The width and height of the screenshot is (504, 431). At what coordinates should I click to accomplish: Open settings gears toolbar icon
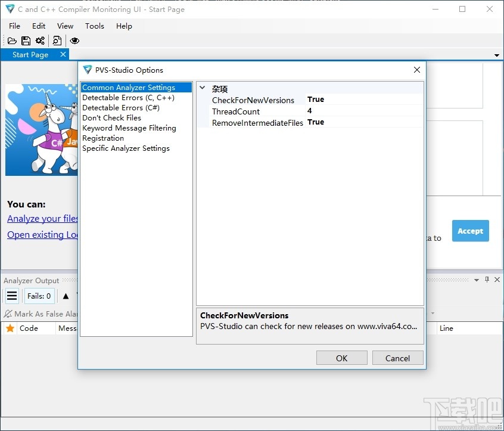coord(40,41)
